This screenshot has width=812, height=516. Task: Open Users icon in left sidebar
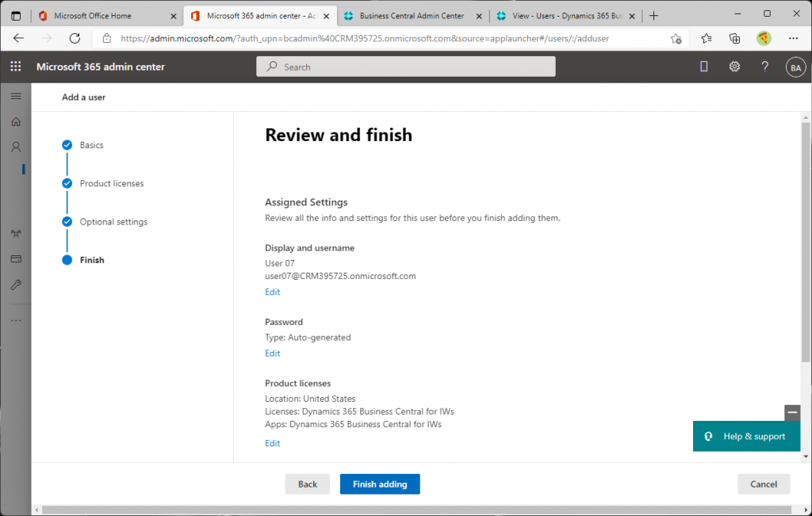(x=16, y=147)
